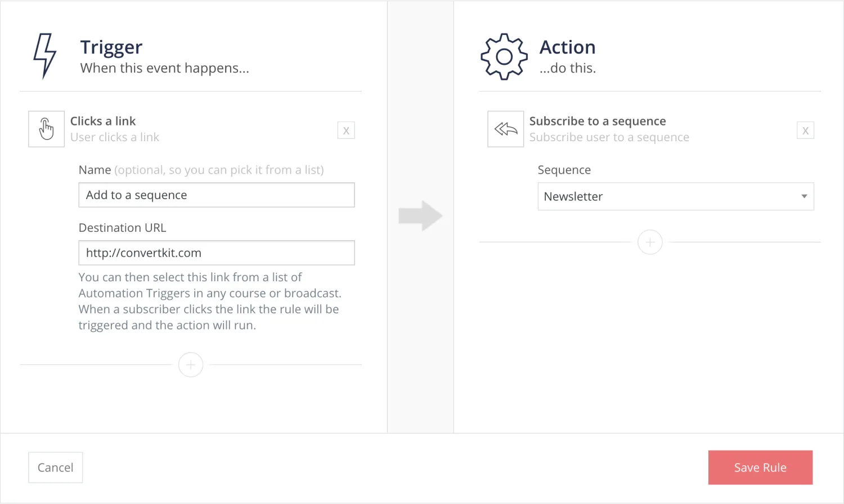This screenshot has width=844, height=504.
Task: Click the Trigger section heading
Action: click(111, 47)
